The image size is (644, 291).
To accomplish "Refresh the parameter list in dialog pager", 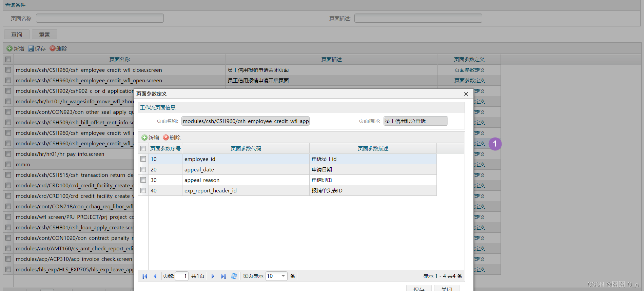I will point(234,276).
